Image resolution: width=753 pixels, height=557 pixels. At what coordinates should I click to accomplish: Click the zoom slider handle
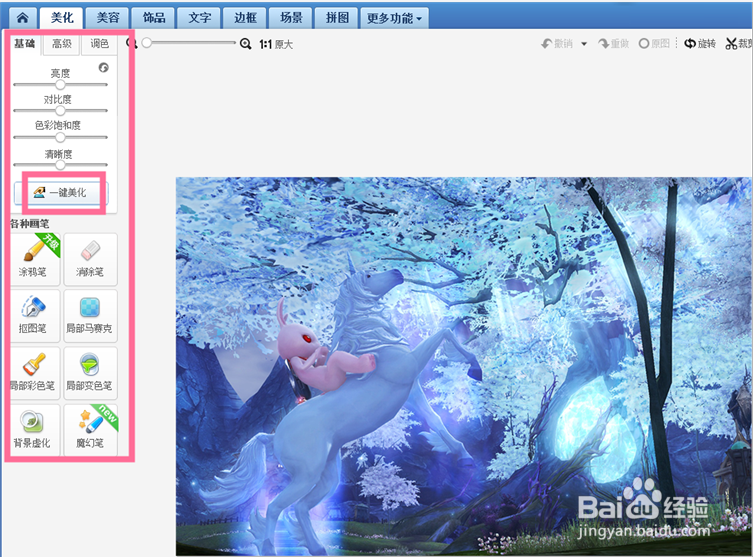tap(147, 43)
